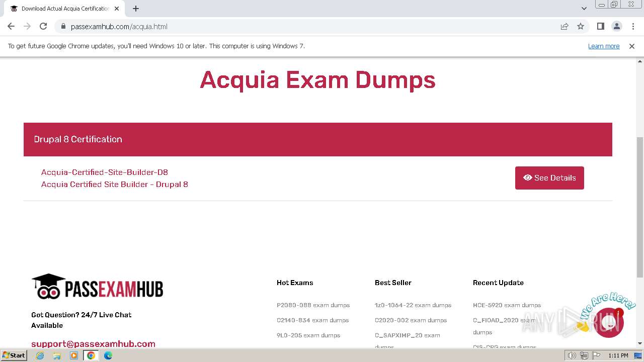Open Action Center flag icon

pos(596,355)
